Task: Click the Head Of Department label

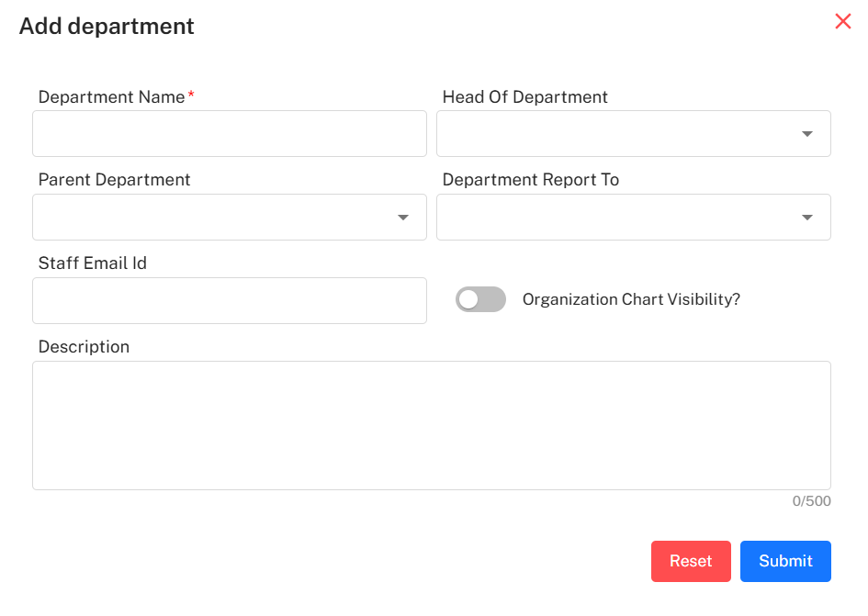Action: point(524,97)
